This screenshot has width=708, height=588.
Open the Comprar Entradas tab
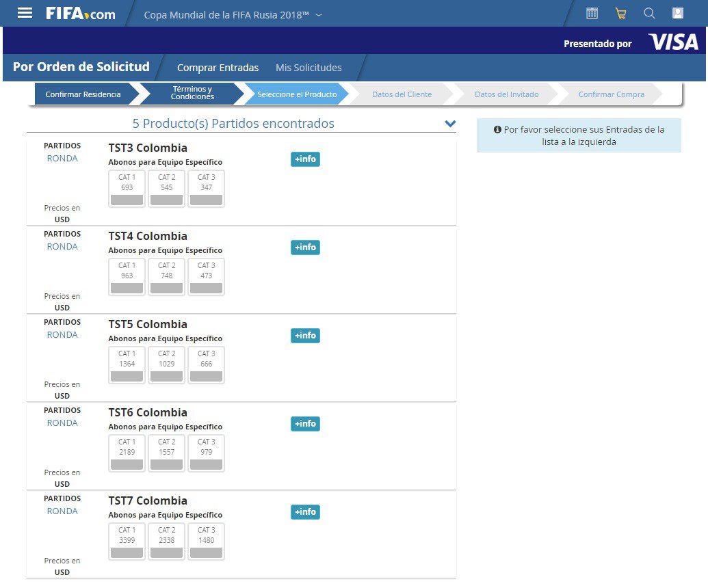(218, 68)
